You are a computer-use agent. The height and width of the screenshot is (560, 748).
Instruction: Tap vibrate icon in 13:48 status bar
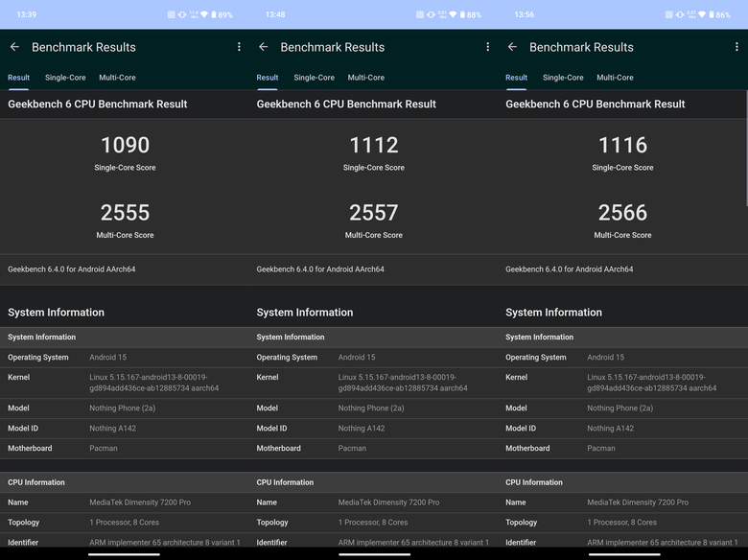[x=431, y=14]
